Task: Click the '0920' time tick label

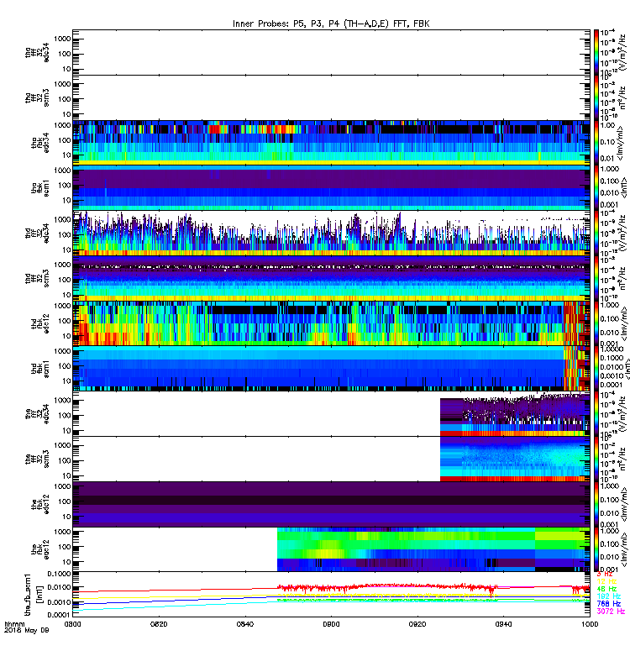Action: click(417, 624)
